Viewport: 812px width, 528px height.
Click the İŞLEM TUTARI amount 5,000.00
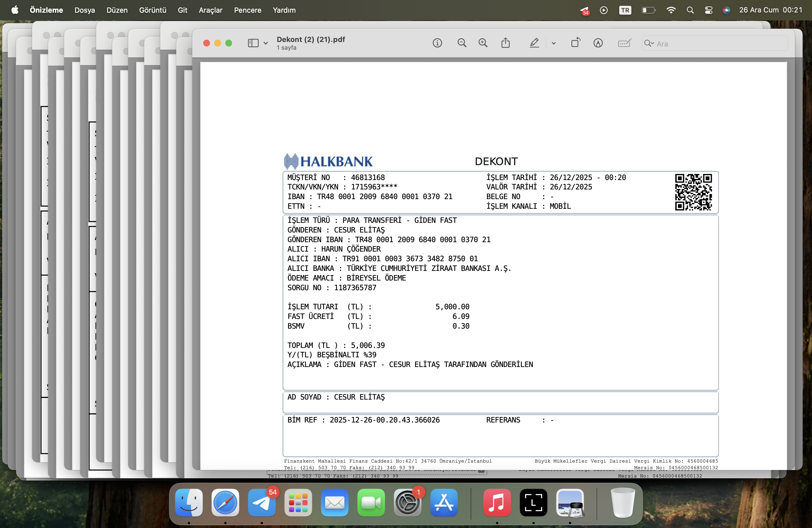pyautogui.click(x=452, y=307)
